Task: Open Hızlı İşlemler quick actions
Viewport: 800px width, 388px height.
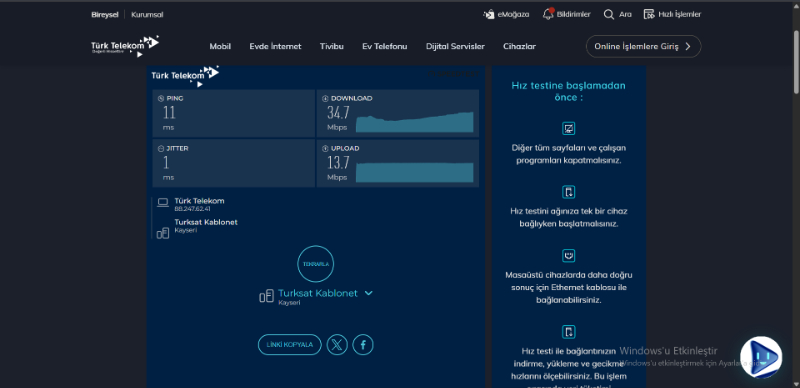Action: 649,14
